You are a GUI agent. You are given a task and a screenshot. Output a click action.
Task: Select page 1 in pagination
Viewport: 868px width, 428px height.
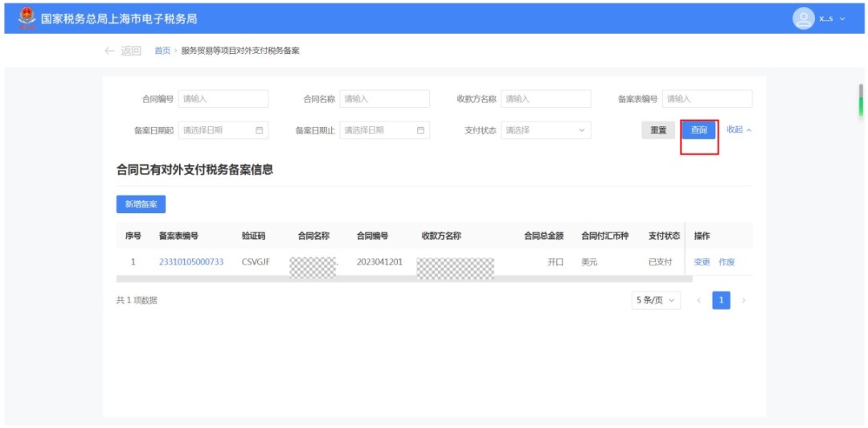pos(721,300)
